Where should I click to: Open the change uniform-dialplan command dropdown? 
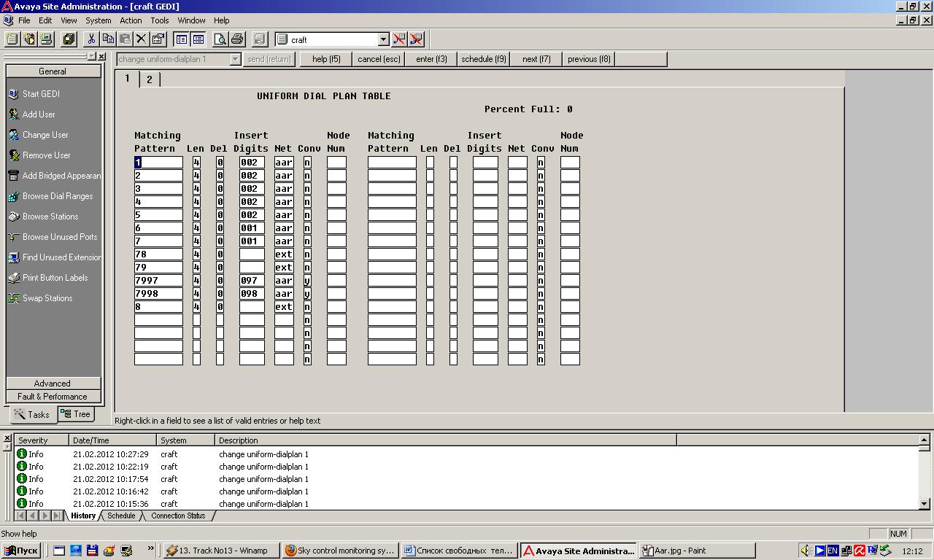click(x=235, y=59)
